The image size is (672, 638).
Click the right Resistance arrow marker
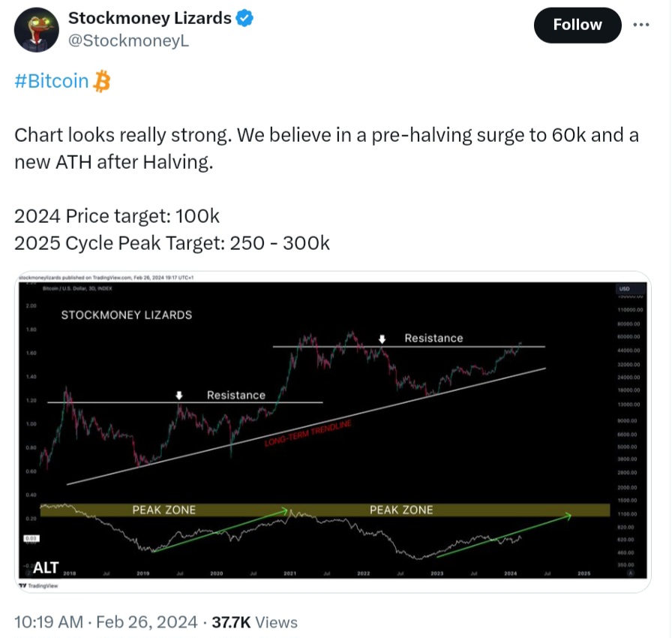pyautogui.click(x=382, y=339)
